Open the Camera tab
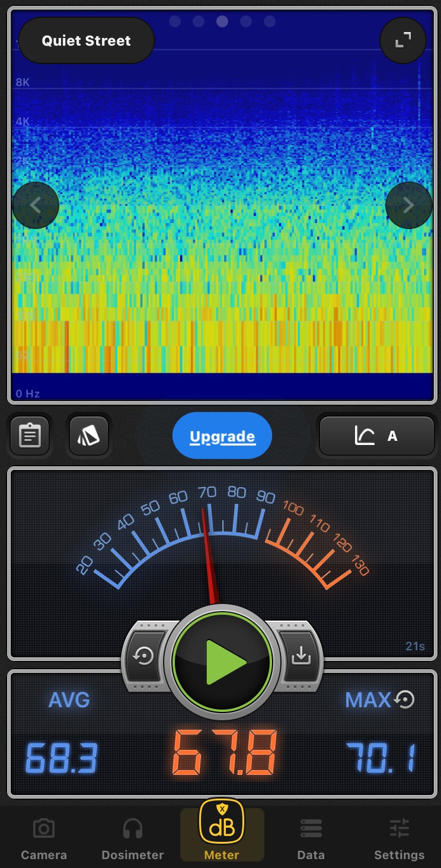This screenshot has width=441, height=868. (x=44, y=838)
